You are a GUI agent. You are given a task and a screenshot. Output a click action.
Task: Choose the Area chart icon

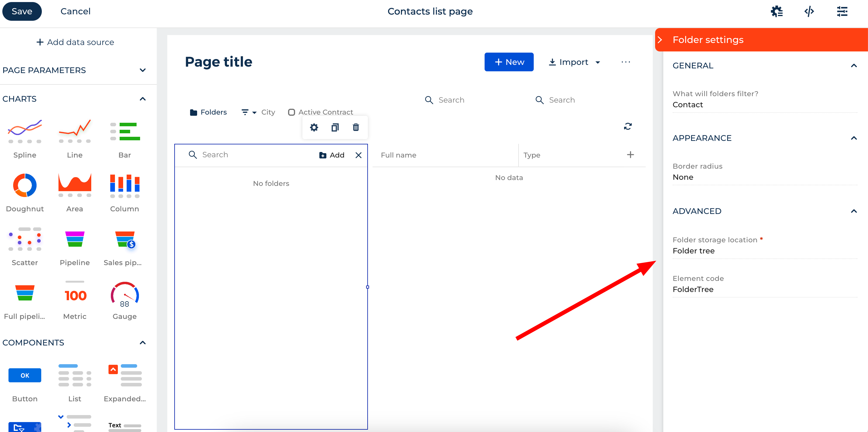tap(75, 185)
